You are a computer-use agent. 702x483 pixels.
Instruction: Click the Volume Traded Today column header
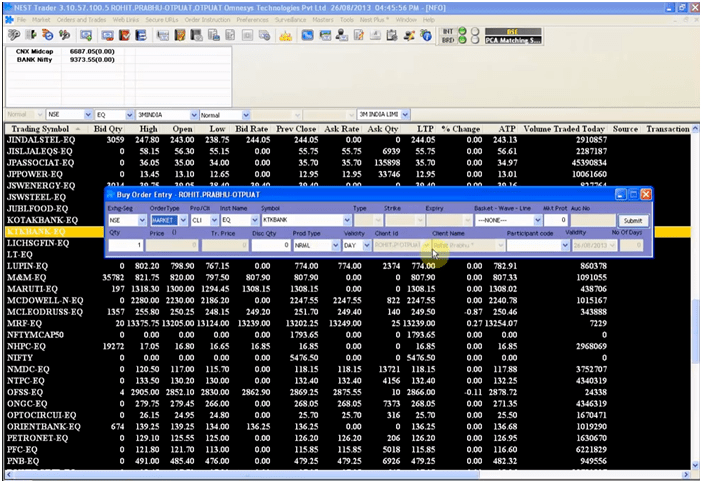click(x=564, y=129)
